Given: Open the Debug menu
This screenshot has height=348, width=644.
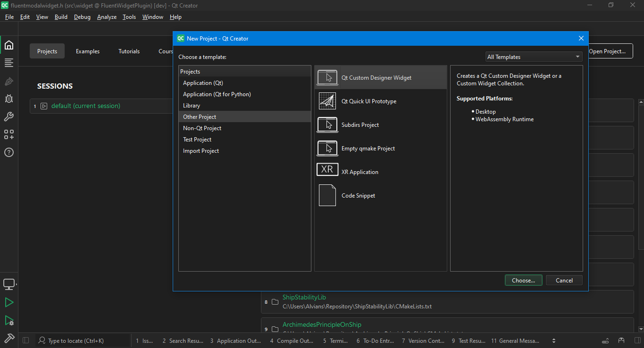Looking at the screenshot, I should (x=82, y=17).
